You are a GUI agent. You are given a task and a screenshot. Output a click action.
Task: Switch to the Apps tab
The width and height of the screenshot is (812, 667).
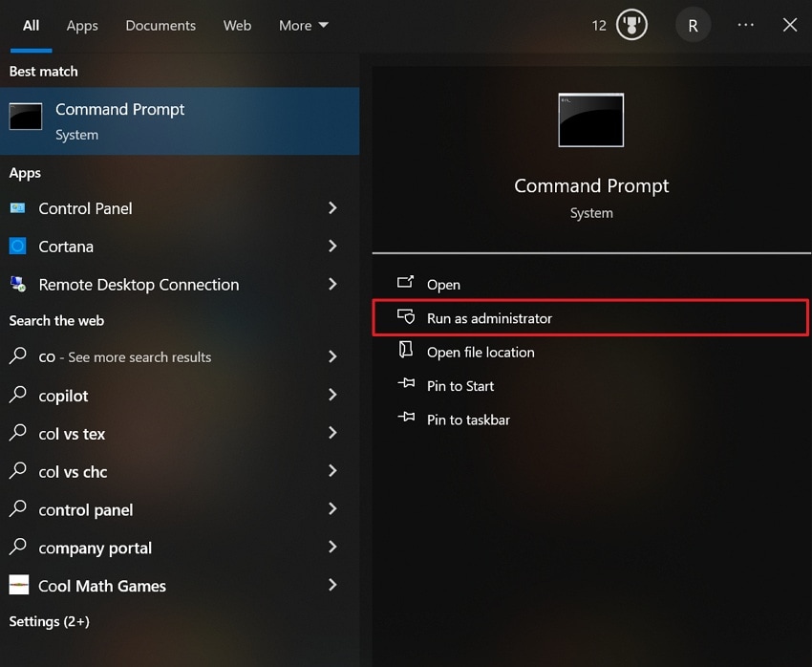[x=82, y=26]
